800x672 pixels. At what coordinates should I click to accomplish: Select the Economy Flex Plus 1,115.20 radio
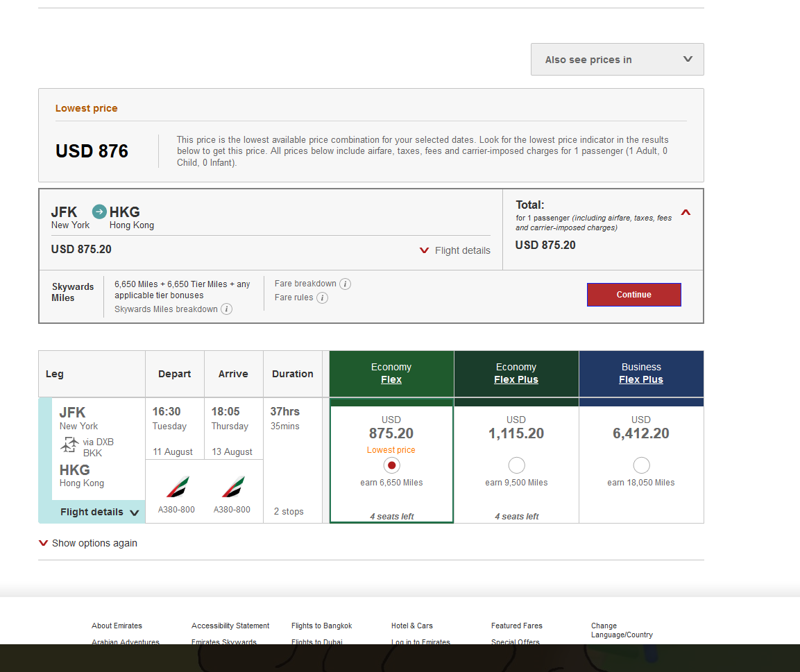[x=516, y=465]
